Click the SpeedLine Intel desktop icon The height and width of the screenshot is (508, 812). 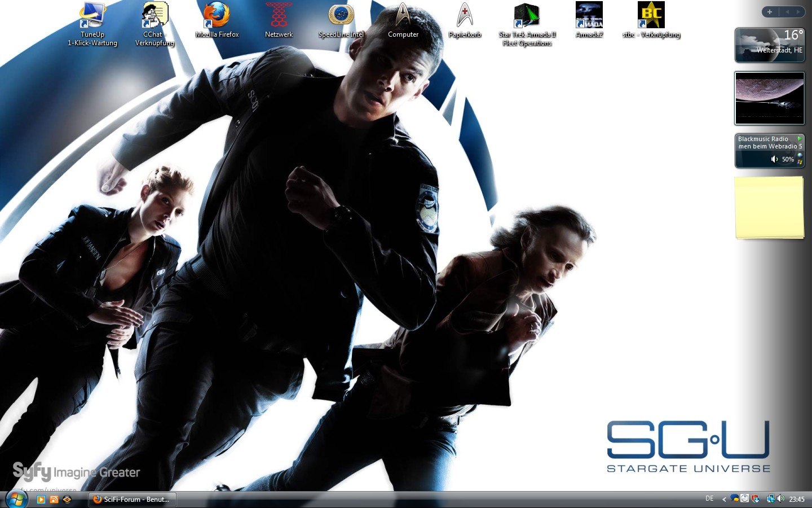341,16
